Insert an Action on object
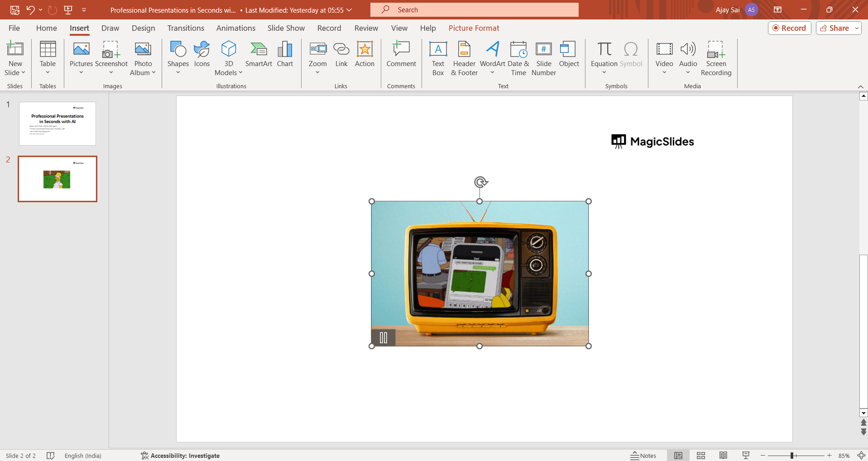 tap(364, 55)
